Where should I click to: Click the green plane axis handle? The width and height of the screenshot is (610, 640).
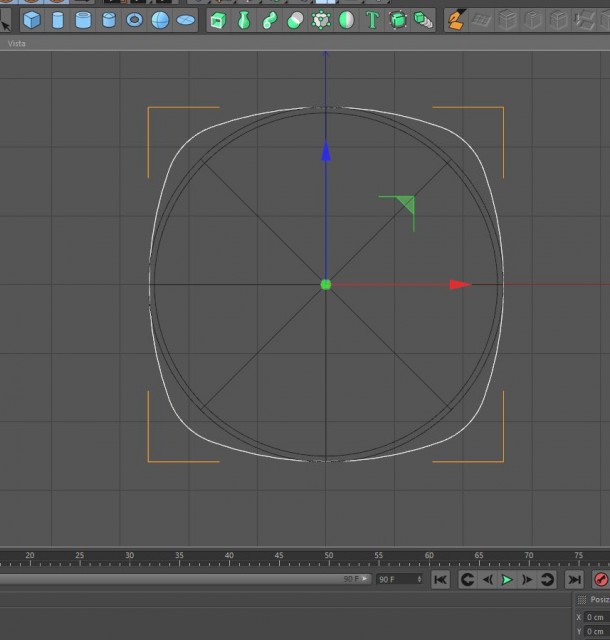coord(405,205)
